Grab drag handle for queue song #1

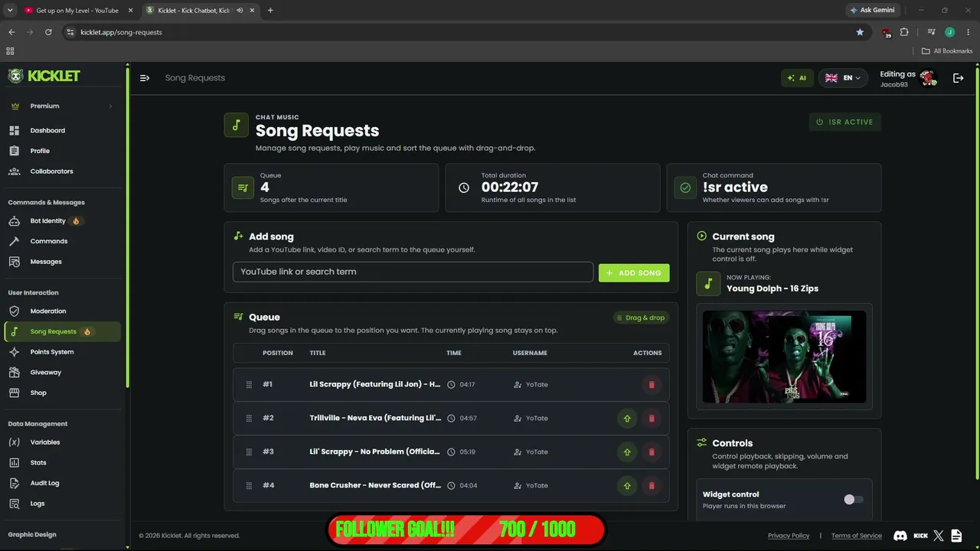[249, 384]
